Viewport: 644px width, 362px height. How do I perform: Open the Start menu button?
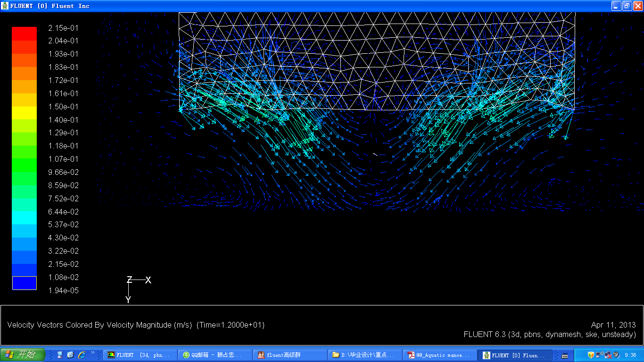[23, 355]
